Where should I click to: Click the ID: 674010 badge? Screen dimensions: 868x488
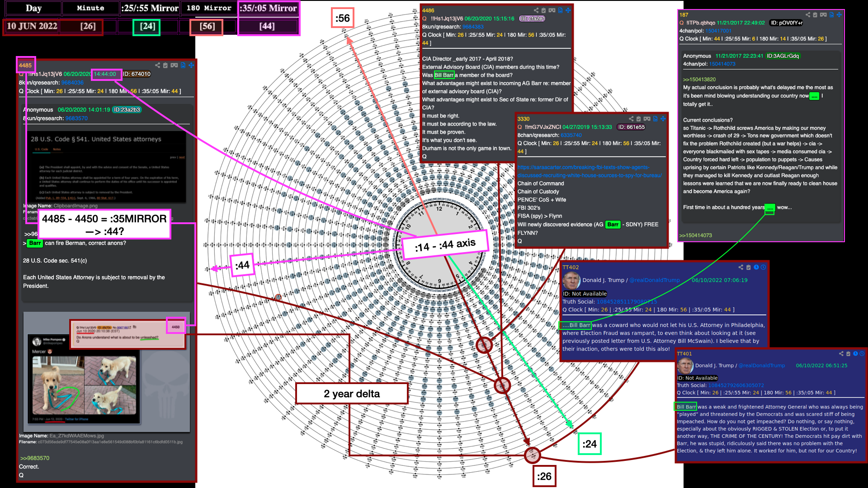click(137, 74)
